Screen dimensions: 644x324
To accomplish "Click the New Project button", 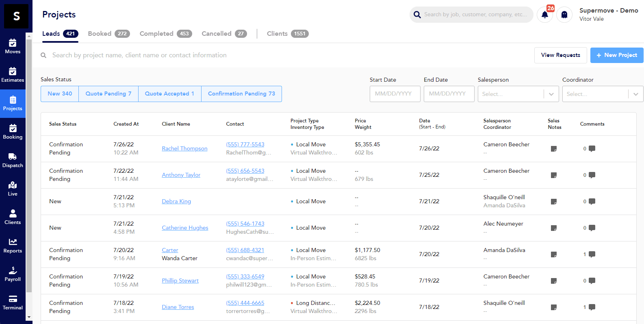I will 616,55.
